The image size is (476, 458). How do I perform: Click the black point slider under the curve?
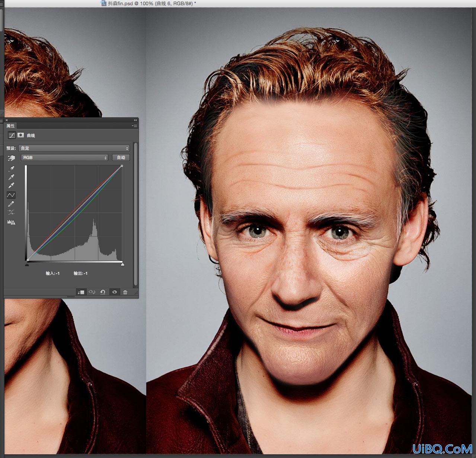[27, 264]
